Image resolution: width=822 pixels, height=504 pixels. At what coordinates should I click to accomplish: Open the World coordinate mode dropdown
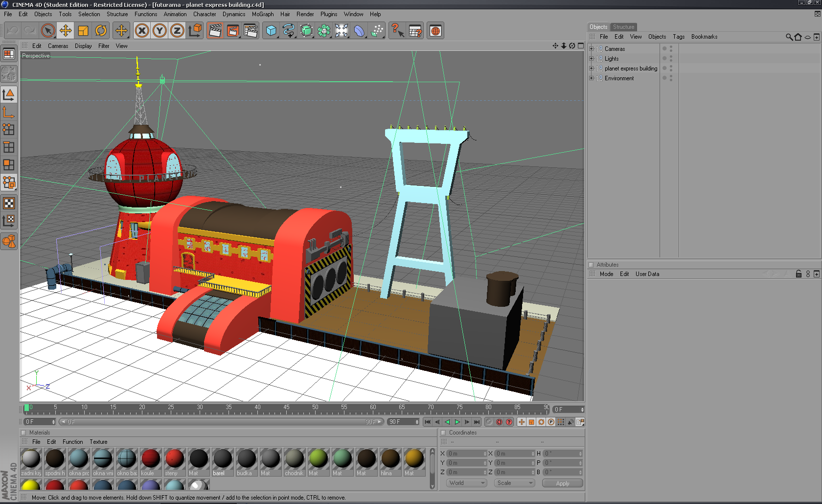click(x=467, y=483)
